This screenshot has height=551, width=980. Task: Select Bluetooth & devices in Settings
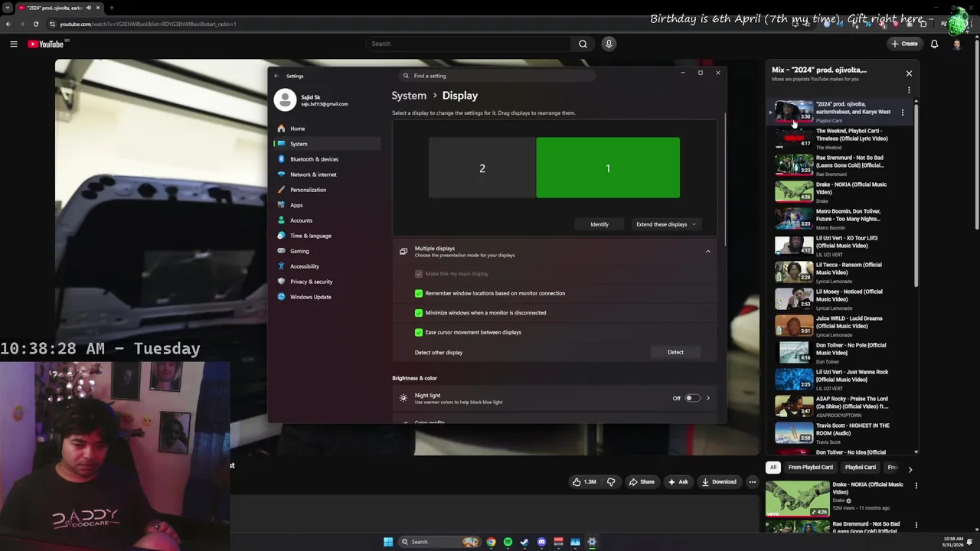pyautogui.click(x=314, y=159)
